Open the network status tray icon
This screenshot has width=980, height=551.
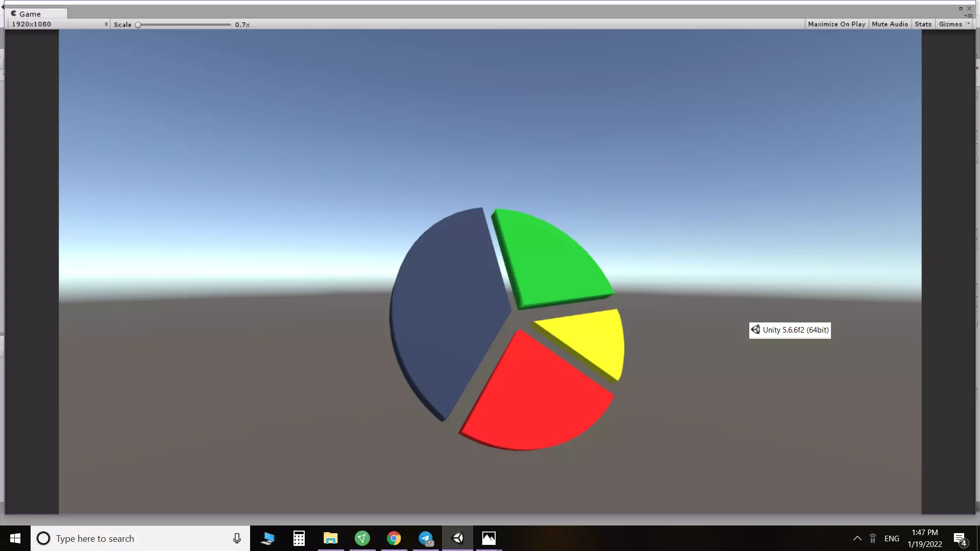click(873, 538)
